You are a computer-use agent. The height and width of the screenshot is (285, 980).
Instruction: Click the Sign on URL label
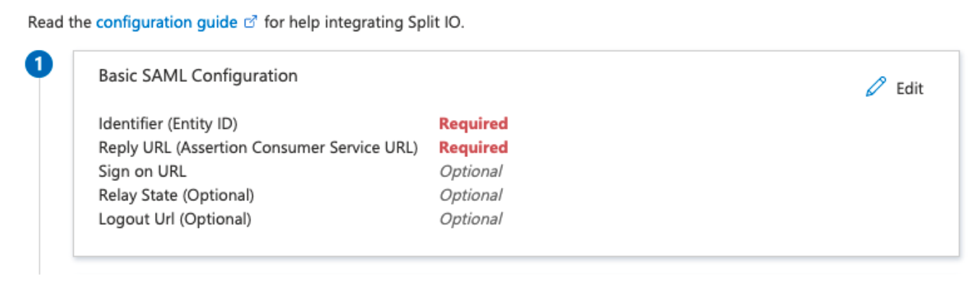143,171
